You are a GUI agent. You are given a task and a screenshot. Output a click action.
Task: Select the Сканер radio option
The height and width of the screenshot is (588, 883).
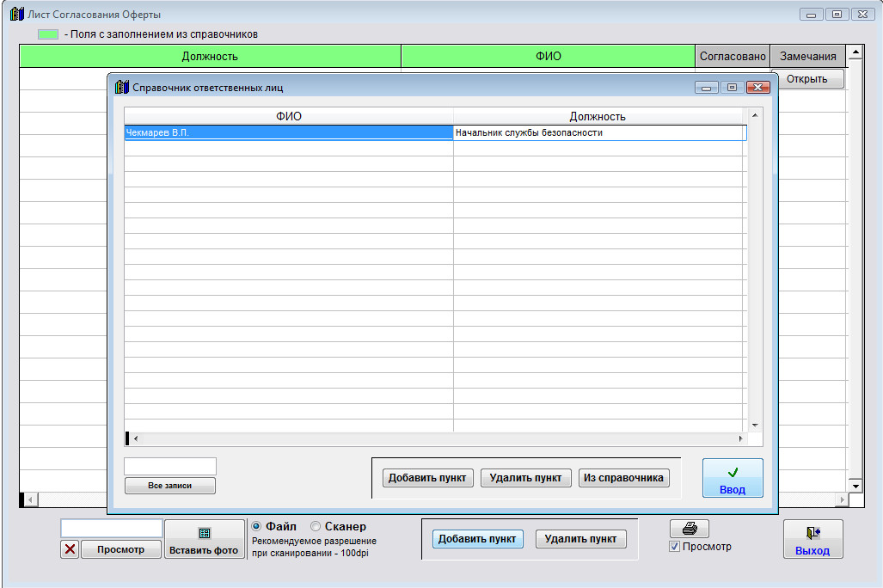click(316, 526)
